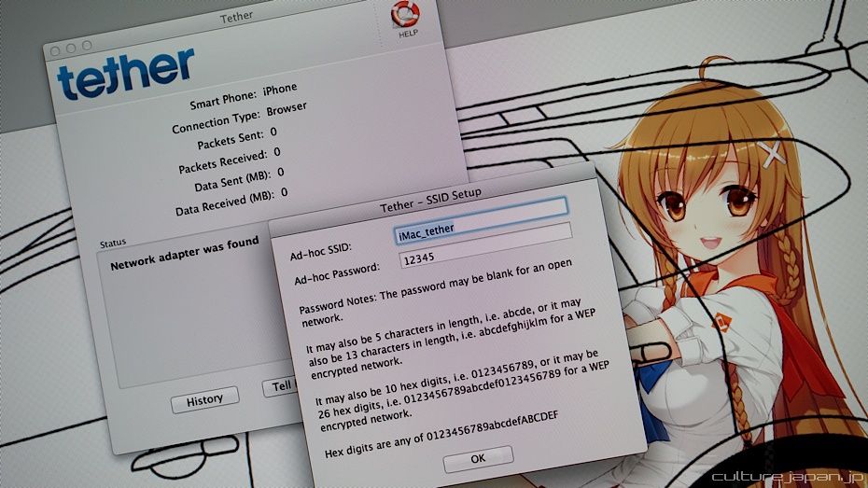Confirm SSID setup with OK

(x=478, y=458)
